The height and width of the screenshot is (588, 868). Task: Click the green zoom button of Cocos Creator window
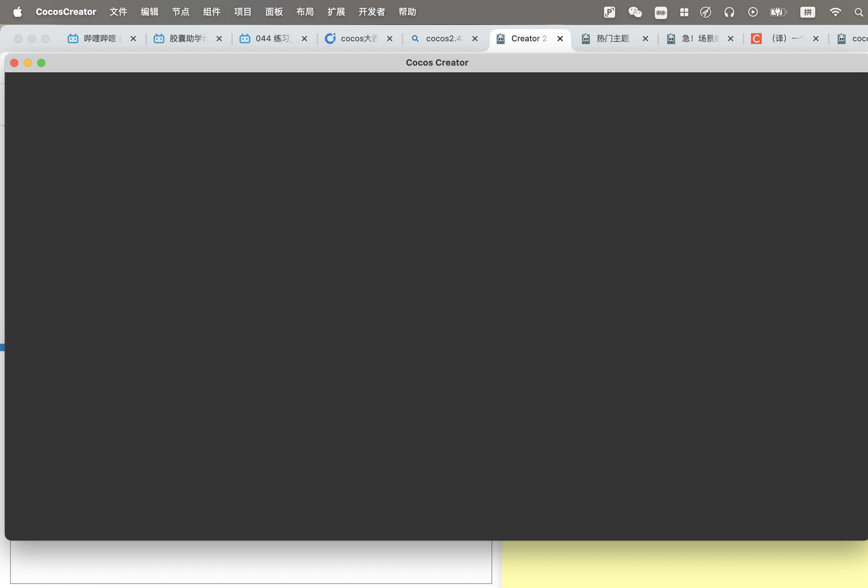42,63
